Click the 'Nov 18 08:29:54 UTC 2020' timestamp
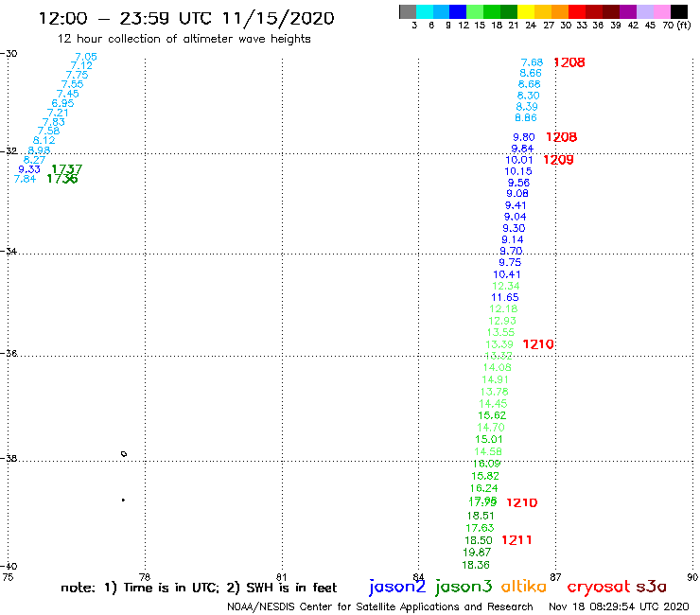This screenshot has height=615, width=700. (x=619, y=606)
